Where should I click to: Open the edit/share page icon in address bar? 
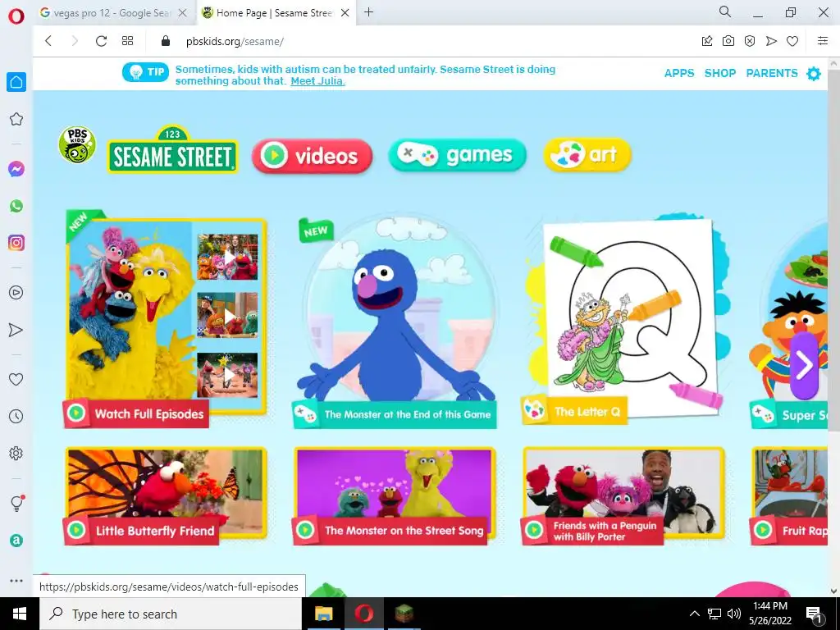(707, 41)
